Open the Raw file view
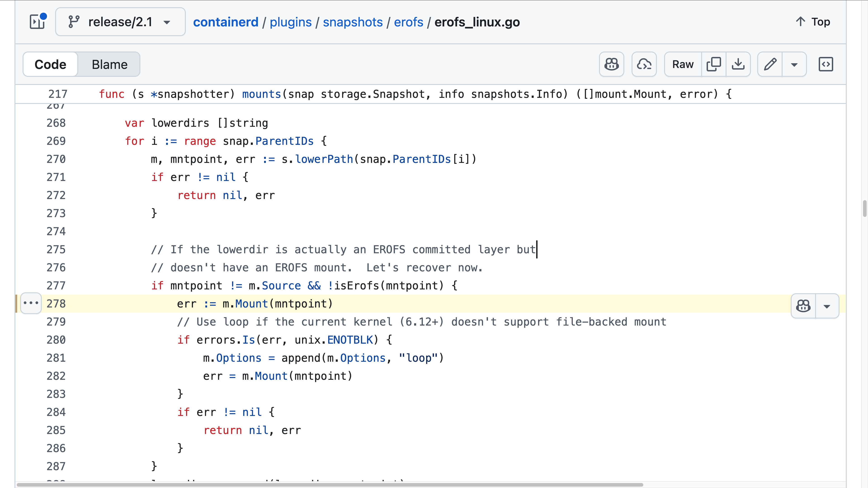The width and height of the screenshot is (868, 488). [x=683, y=64]
